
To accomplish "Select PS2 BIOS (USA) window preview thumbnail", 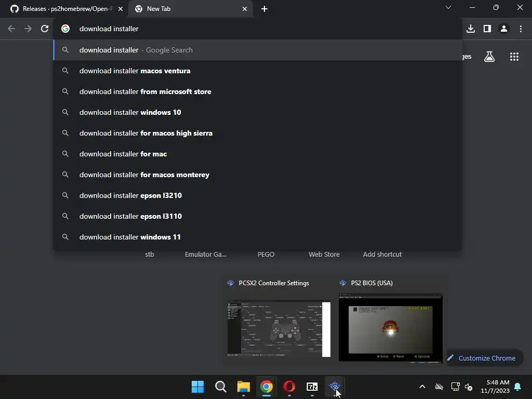I will tap(391, 327).
